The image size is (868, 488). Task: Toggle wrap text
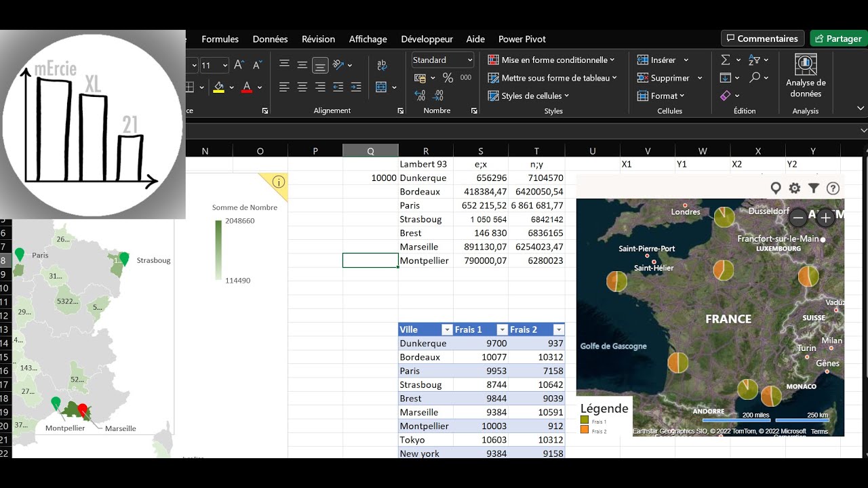click(382, 65)
